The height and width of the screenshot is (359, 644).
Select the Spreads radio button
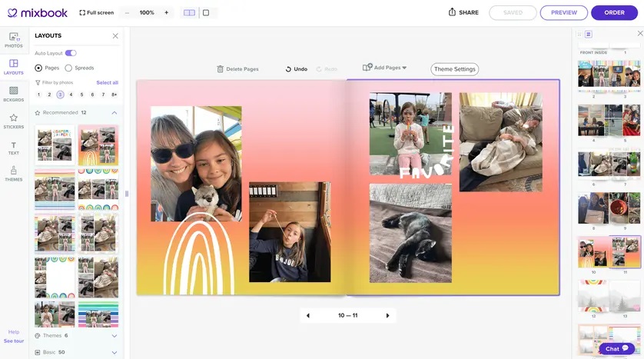[x=68, y=68]
